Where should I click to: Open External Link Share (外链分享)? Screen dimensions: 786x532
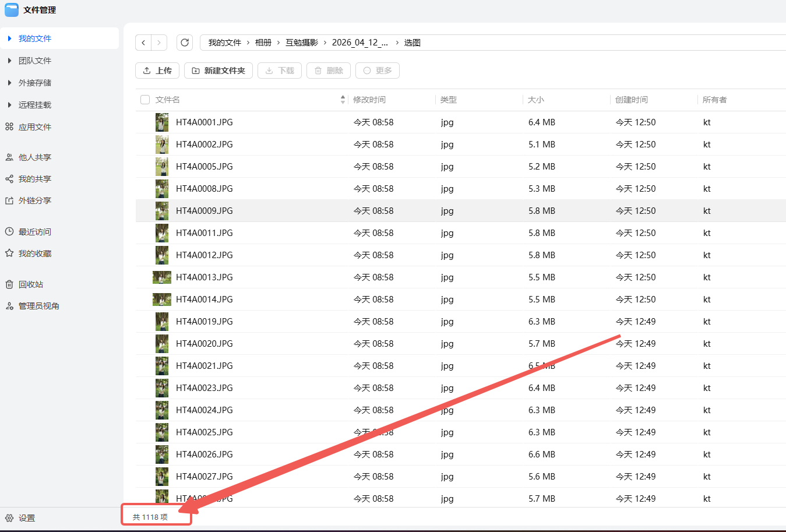(x=34, y=200)
